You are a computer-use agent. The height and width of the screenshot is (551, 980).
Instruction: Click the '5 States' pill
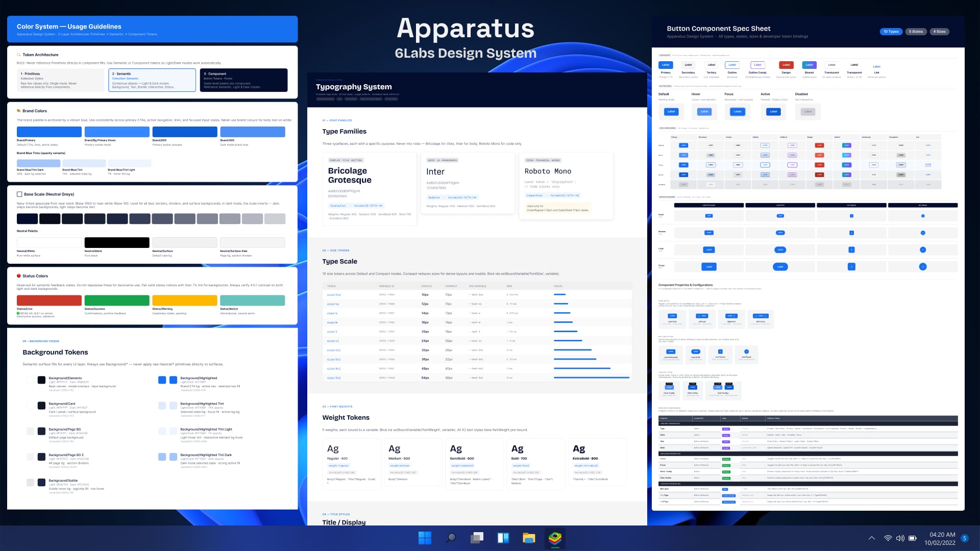click(916, 32)
